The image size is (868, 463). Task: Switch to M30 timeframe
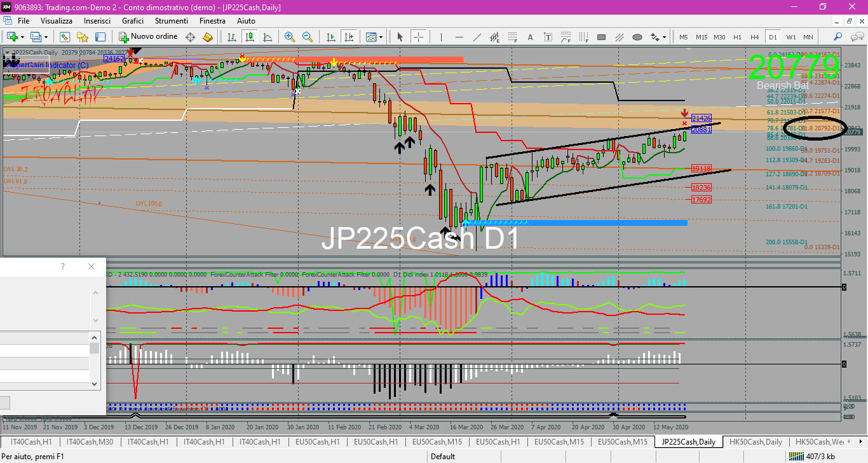click(719, 37)
